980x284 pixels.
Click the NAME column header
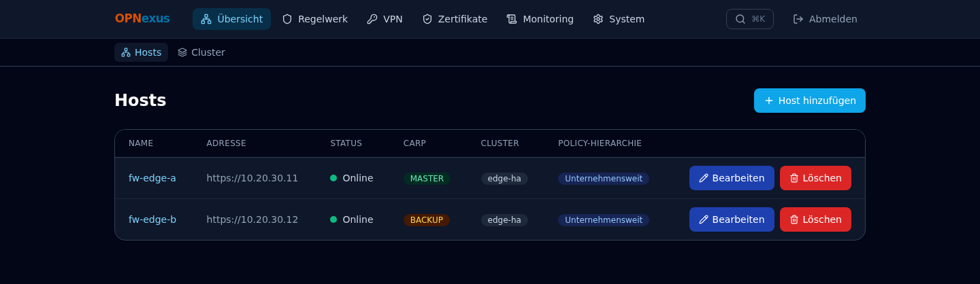click(141, 143)
